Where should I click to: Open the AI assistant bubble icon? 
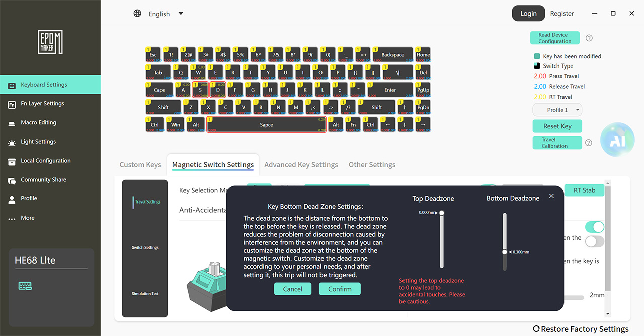pyautogui.click(x=617, y=140)
